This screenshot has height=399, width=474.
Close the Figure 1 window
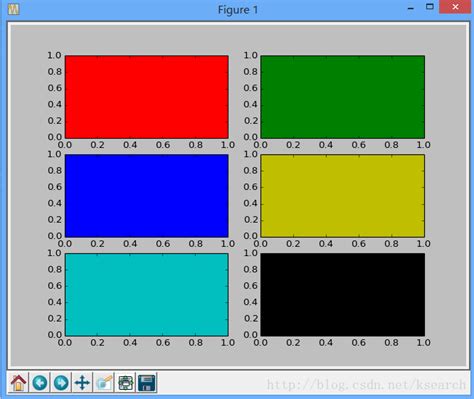pyautogui.click(x=456, y=7)
